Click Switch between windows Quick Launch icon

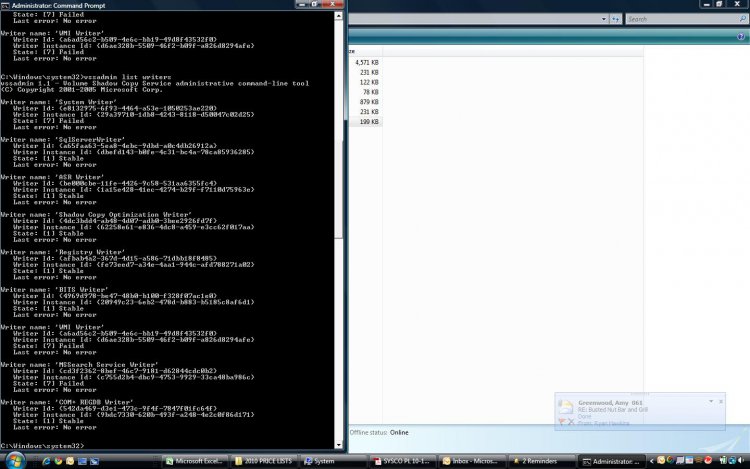tap(94, 461)
